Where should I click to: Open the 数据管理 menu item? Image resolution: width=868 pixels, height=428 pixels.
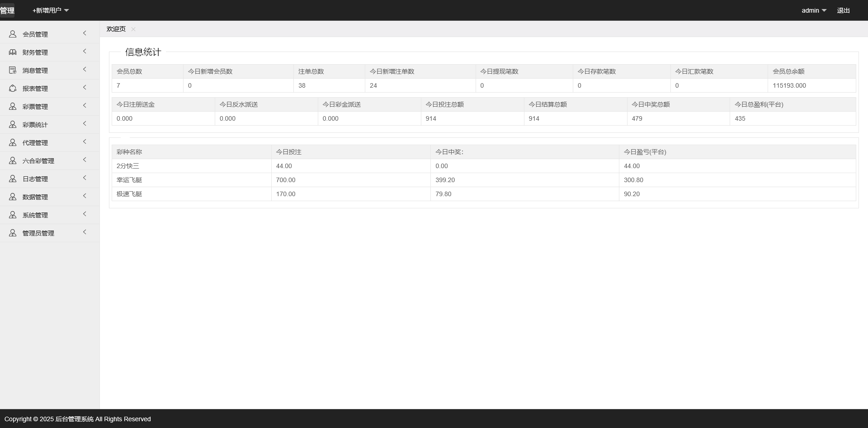click(x=35, y=197)
